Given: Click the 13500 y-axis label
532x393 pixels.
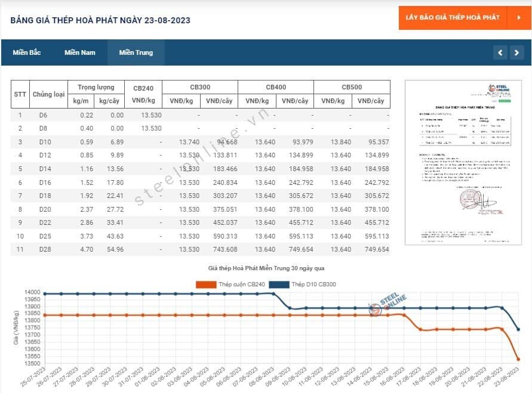Looking at the screenshot, I should coord(32,364).
